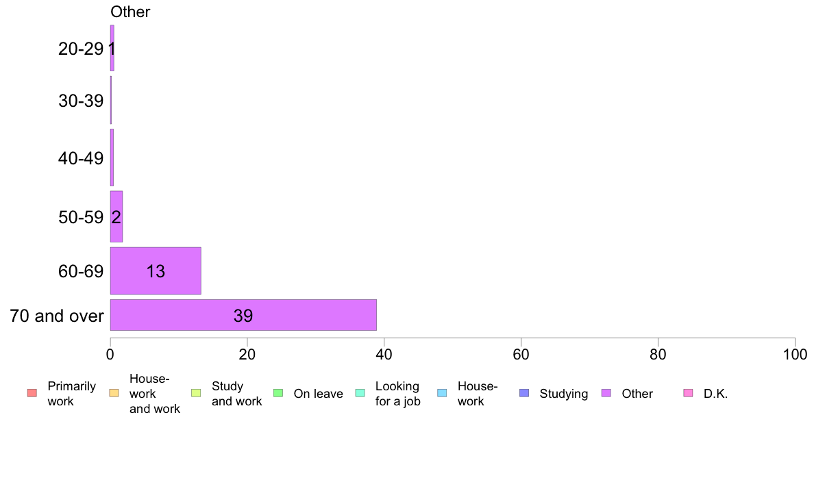Click the 50-59 bar showing 2
The height and width of the screenshot is (504, 814).
[x=116, y=216]
